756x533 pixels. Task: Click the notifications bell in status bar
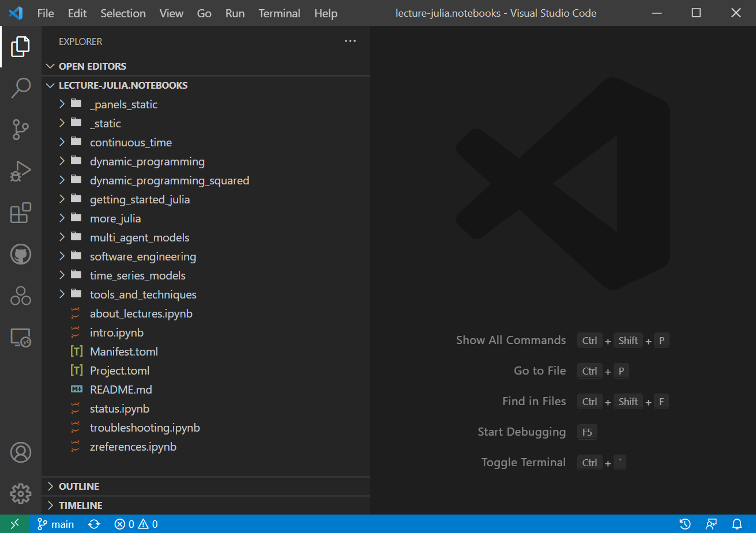tap(737, 524)
